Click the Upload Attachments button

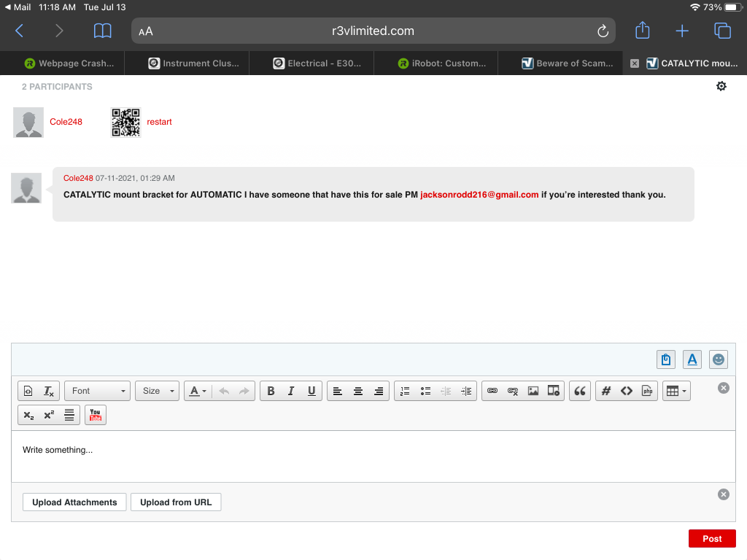coord(74,502)
